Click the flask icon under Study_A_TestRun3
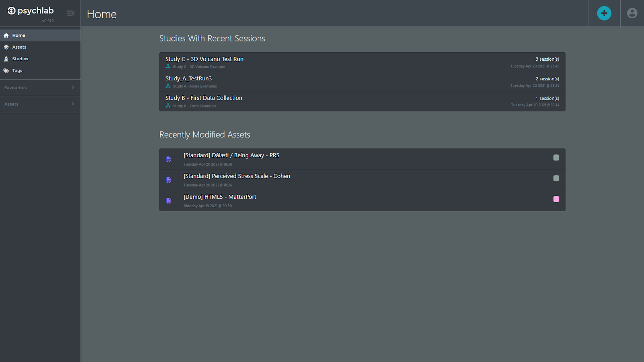Image resolution: width=644 pixels, height=362 pixels. [x=167, y=86]
